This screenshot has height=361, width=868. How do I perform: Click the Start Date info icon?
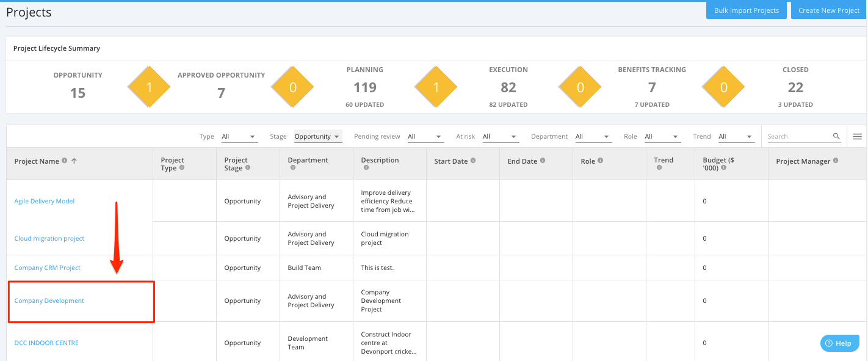473,161
